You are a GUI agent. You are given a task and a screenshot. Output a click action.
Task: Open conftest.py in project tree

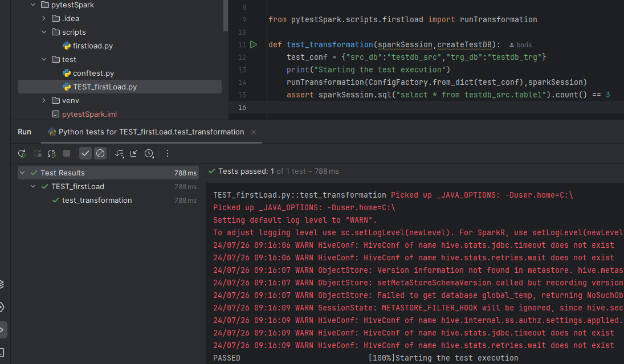[93, 73]
